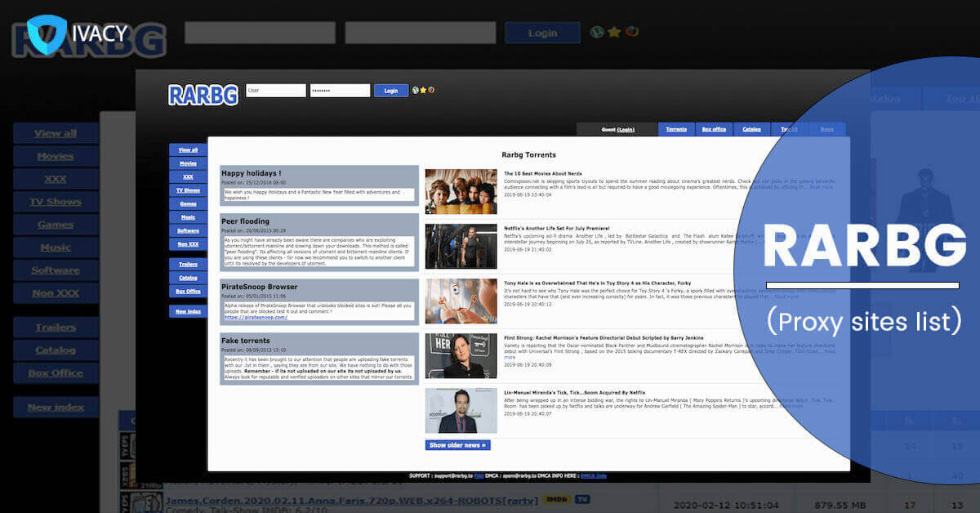Focus the password field in the front window
The width and height of the screenshot is (980, 513).
click(x=340, y=91)
